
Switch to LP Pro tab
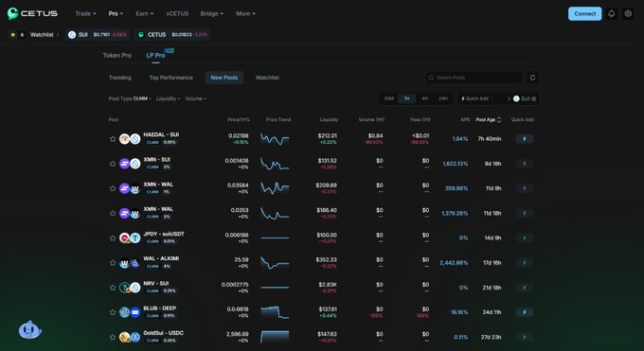[x=155, y=56]
